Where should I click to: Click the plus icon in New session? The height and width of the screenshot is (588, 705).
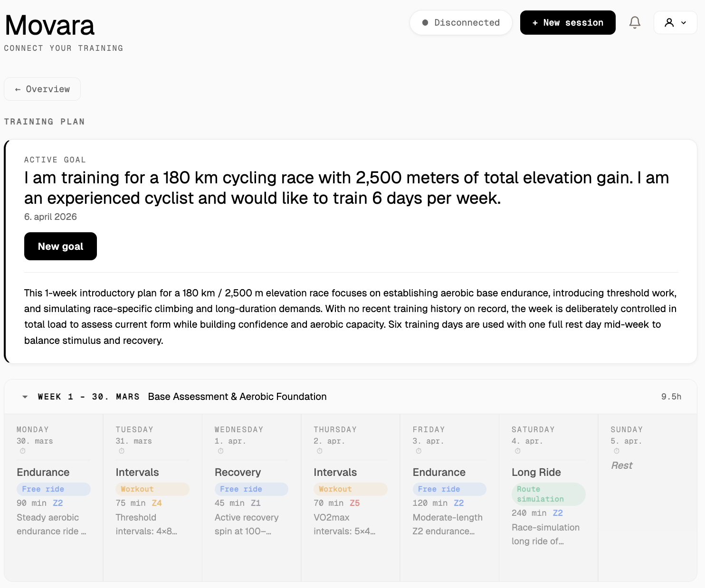[534, 22]
